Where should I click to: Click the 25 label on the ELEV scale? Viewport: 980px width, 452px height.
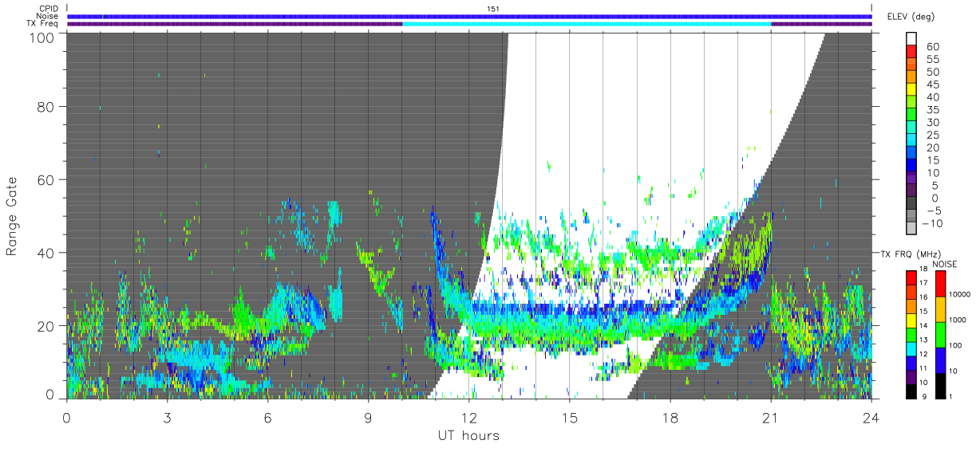[x=932, y=136]
